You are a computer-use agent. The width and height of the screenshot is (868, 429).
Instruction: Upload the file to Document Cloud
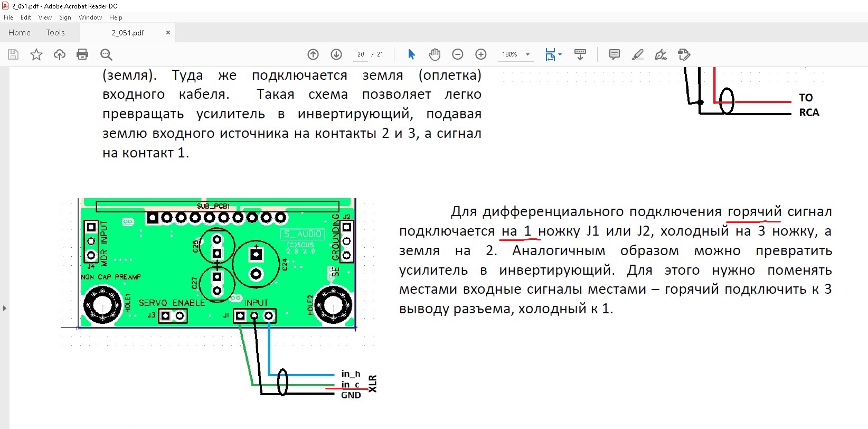[60, 54]
